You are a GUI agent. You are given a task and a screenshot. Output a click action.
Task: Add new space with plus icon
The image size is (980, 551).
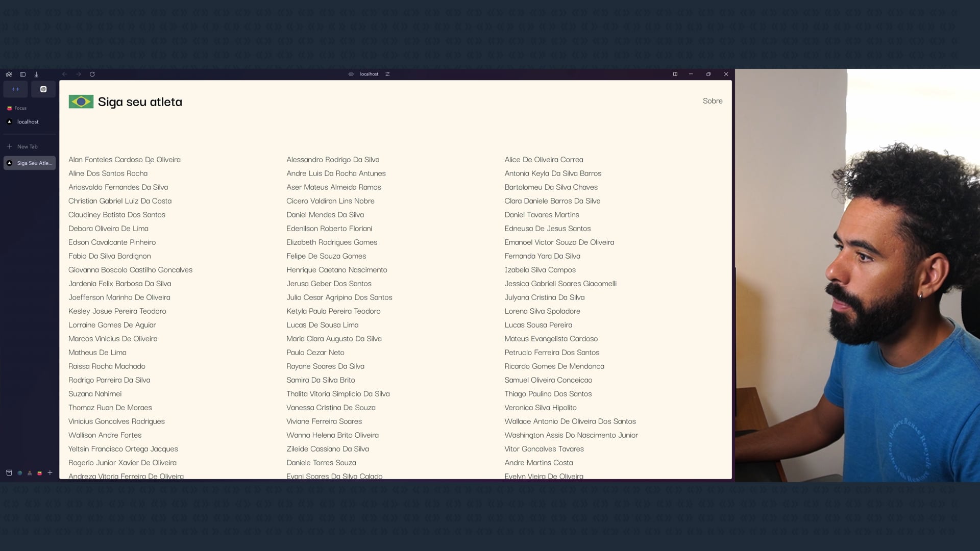[x=50, y=473]
